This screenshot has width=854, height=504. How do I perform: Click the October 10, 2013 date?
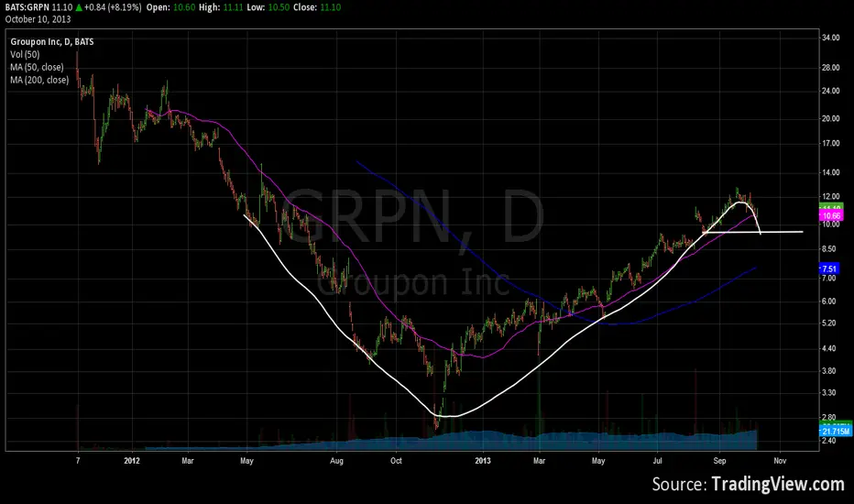(38, 19)
